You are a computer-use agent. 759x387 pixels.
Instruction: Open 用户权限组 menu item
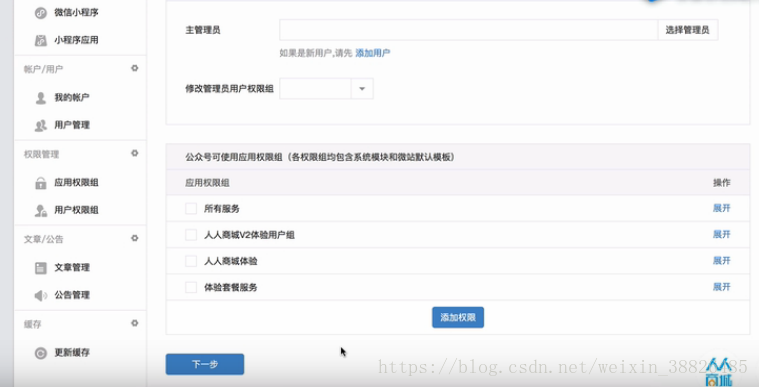pos(76,210)
